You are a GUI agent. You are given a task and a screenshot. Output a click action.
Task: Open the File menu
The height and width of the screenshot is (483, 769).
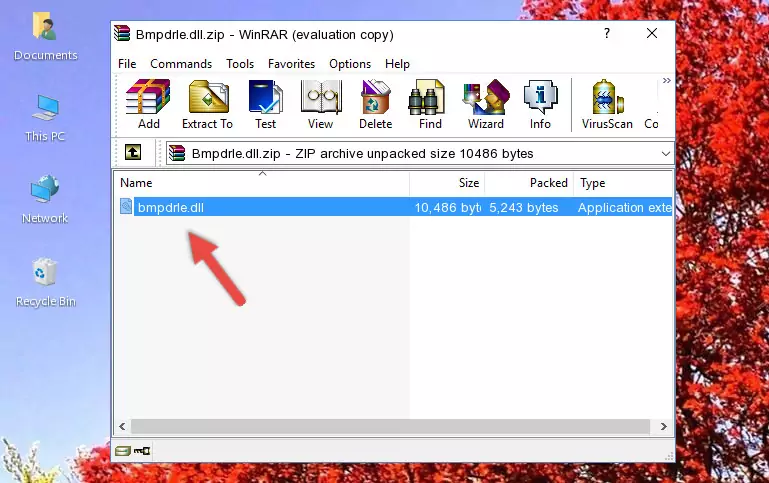(127, 64)
